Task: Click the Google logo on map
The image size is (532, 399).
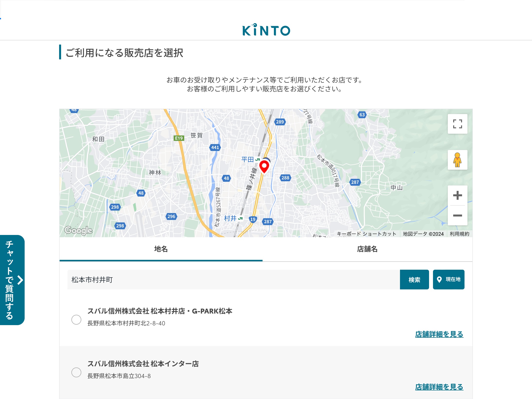Action: click(x=78, y=230)
